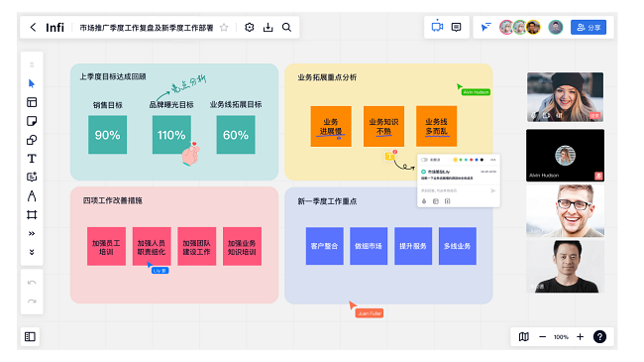The height and width of the screenshot is (362, 644).
Task: Click muted mic badge on Alvin Hudson tile
Action: (598, 176)
